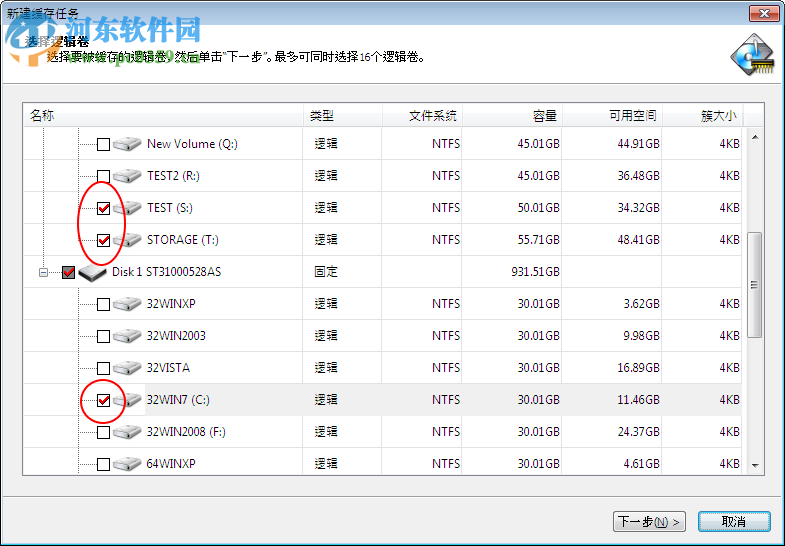This screenshot has height=546, width=785.
Task: Click the New Volume (Q:) drive icon
Action: pos(127,144)
